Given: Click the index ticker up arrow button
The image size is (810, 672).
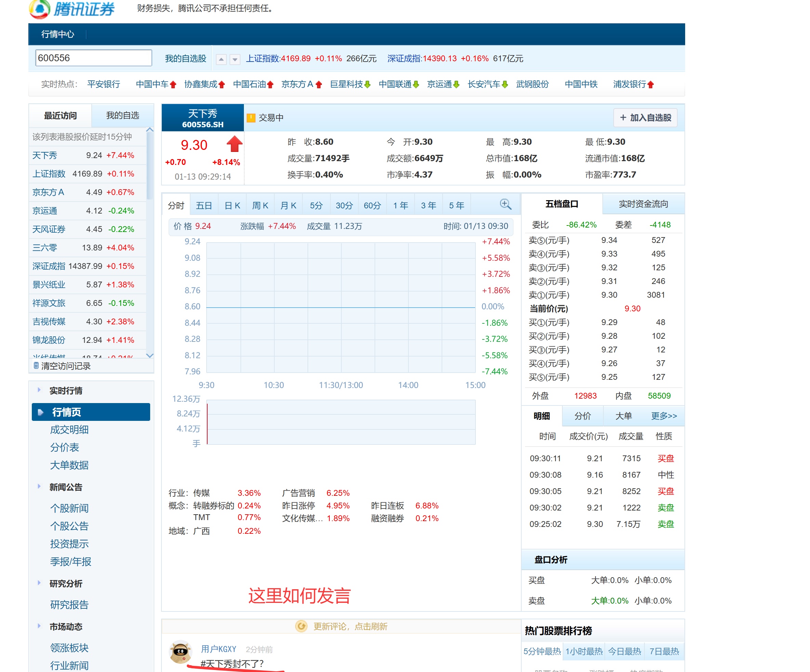Looking at the screenshot, I should tap(221, 60).
